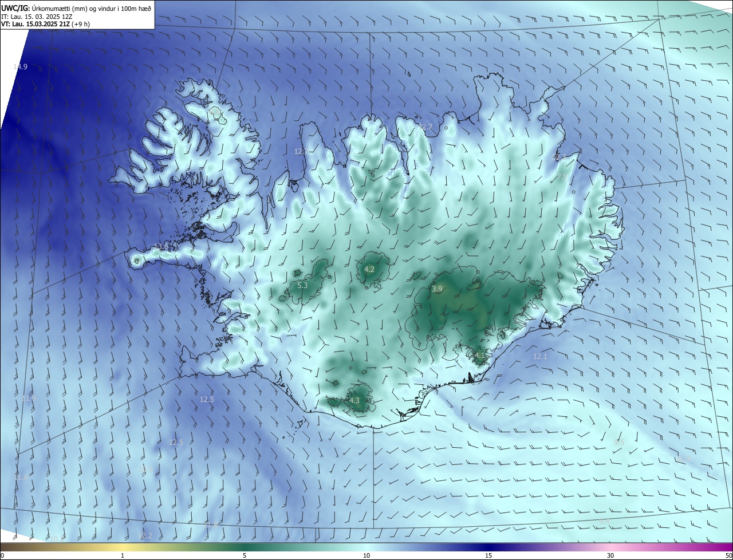Click the '1' tick on the color scale
Screen dimensions: 733x560
[123, 555]
